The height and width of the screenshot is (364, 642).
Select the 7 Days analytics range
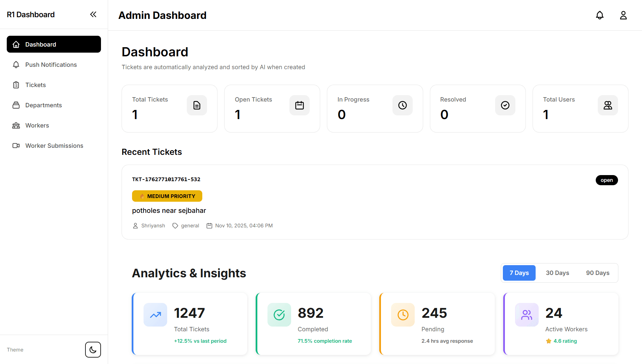point(519,273)
